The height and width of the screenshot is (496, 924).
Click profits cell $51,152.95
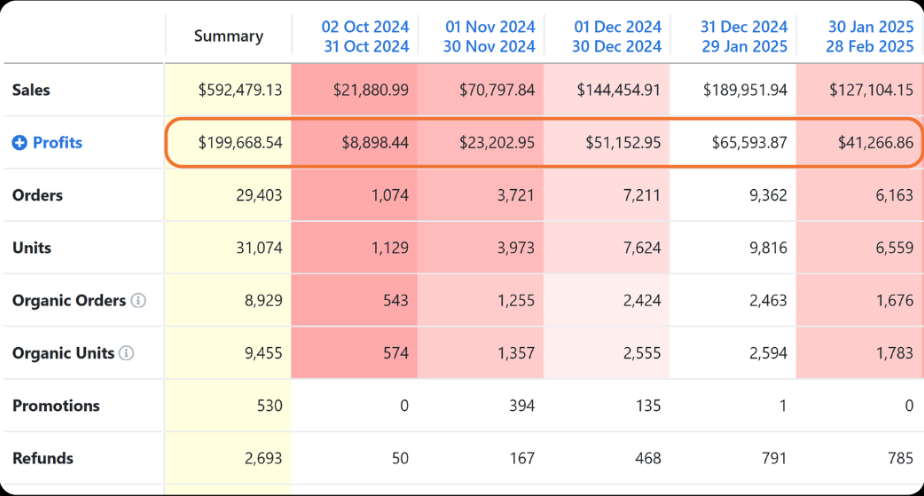point(623,143)
